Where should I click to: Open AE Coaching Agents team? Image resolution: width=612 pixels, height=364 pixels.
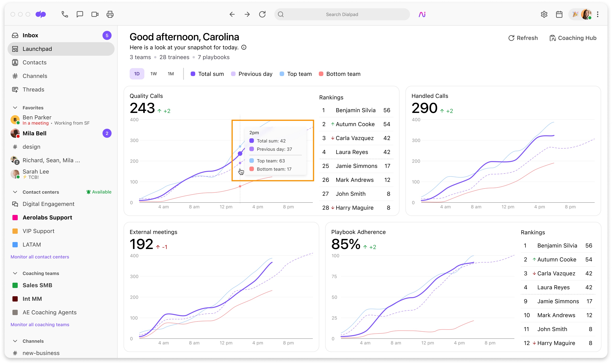[x=61, y=312]
